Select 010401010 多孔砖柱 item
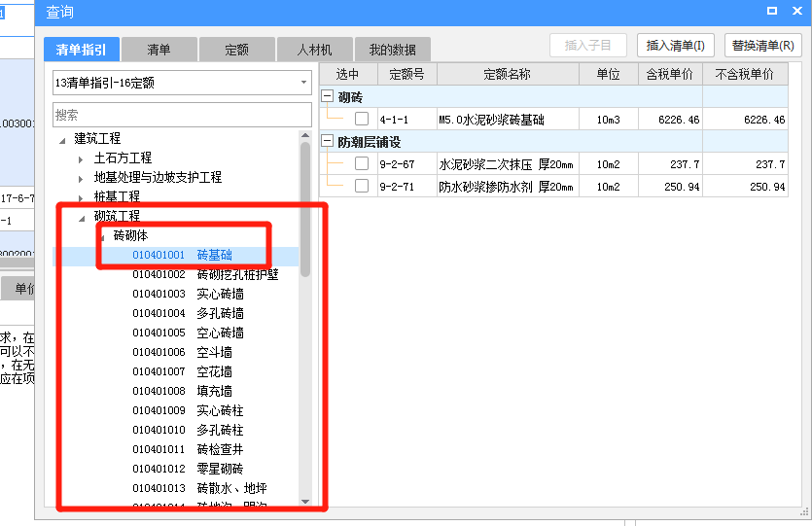 188,430
